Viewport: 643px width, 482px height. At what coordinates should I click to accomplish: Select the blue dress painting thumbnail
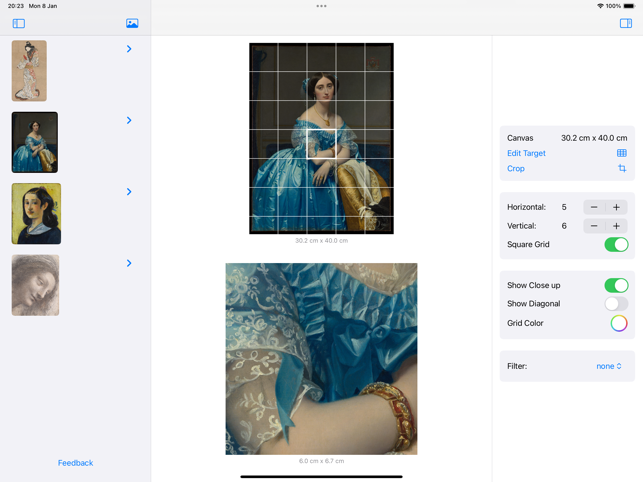[35, 142]
